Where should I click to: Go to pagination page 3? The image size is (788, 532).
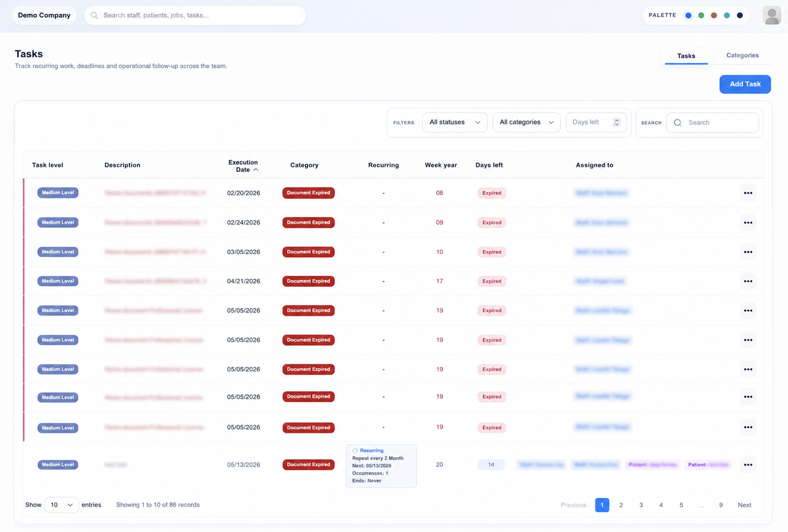click(x=641, y=505)
